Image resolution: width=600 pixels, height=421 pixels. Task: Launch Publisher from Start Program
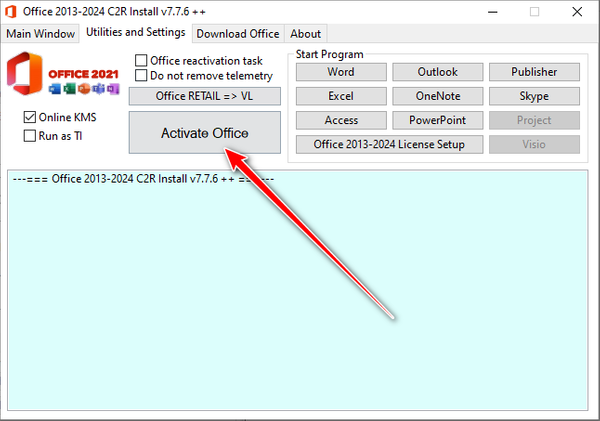(x=534, y=72)
